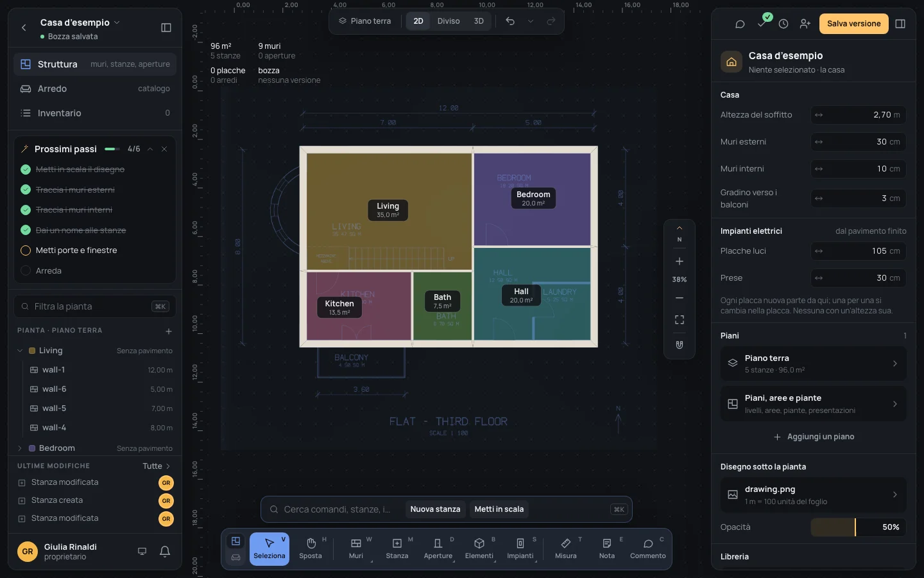Zoom out with the minus icon
924x578 pixels.
(x=680, y=298)
